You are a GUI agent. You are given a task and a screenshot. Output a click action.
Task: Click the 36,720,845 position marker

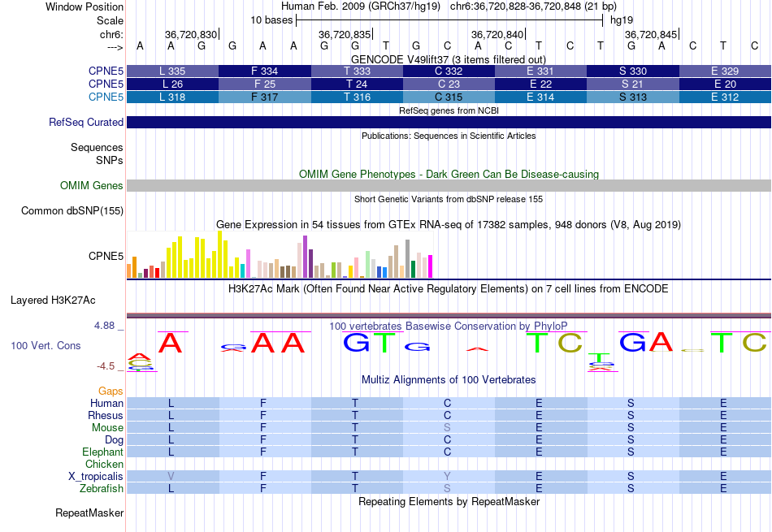(x=651, y=34)
